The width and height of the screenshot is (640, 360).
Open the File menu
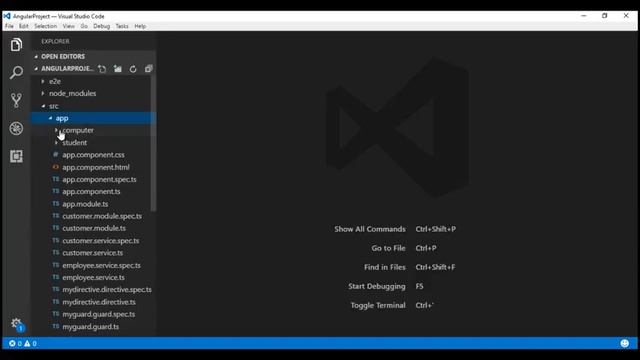coord(9,26)
